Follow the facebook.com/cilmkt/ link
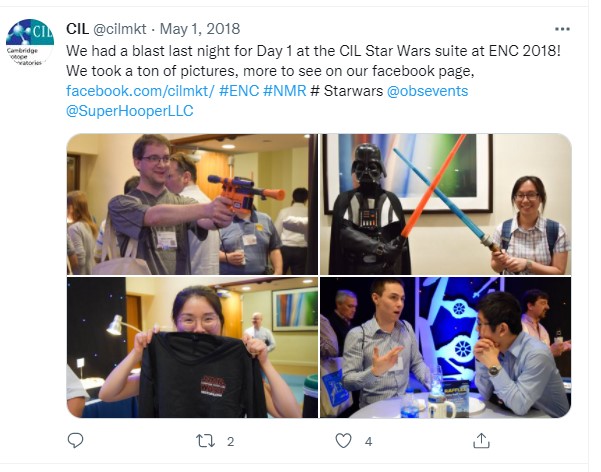Viewport: 601px width, 472px height. 140,91
